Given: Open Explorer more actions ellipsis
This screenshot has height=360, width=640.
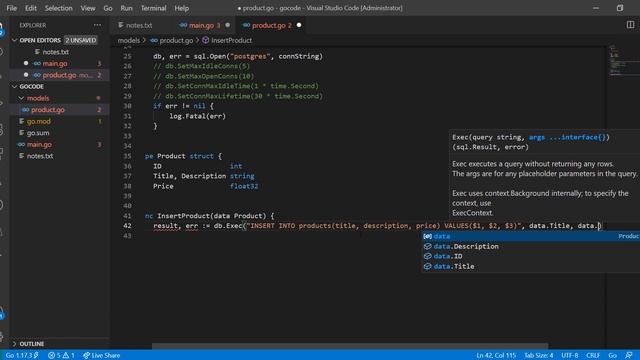Looking at the screenshot, I should (97, 25).
